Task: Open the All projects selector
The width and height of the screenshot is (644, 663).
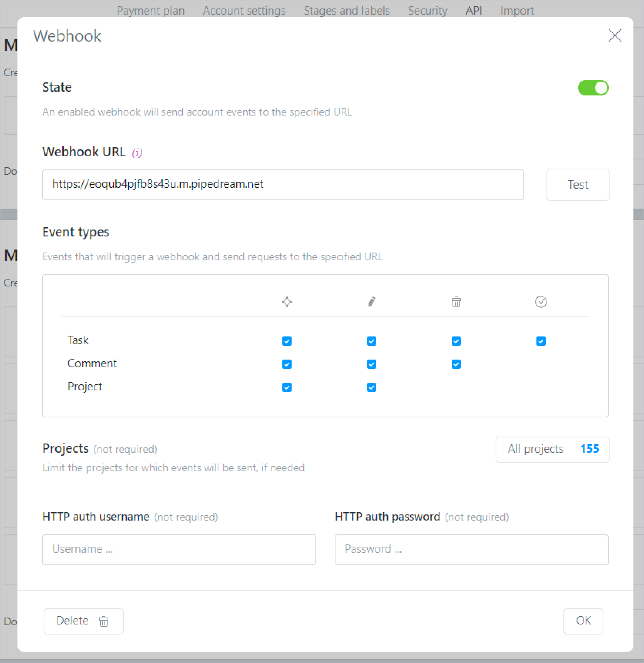Action: (552, 450)
